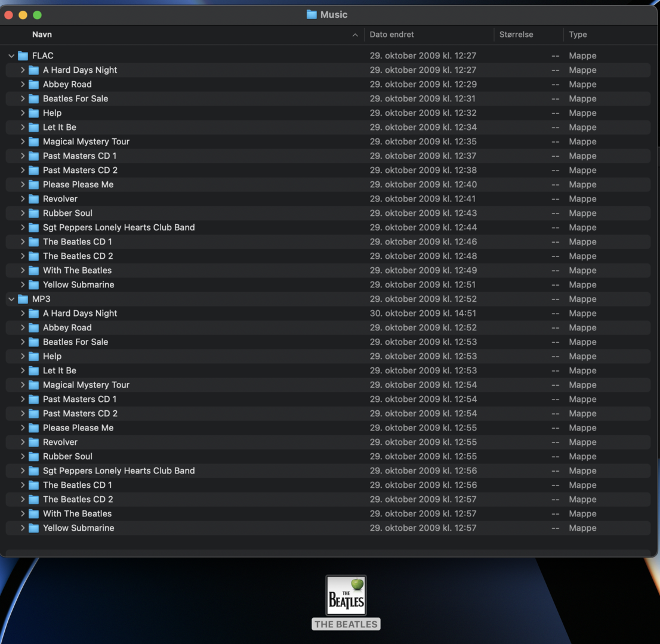Click the green zoom window button
This screenshot has width=660, height=644.
37,15
